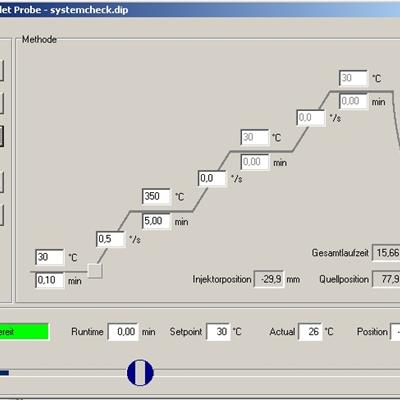Select the grayed third ramp rate field 0,0

[311, 118]
